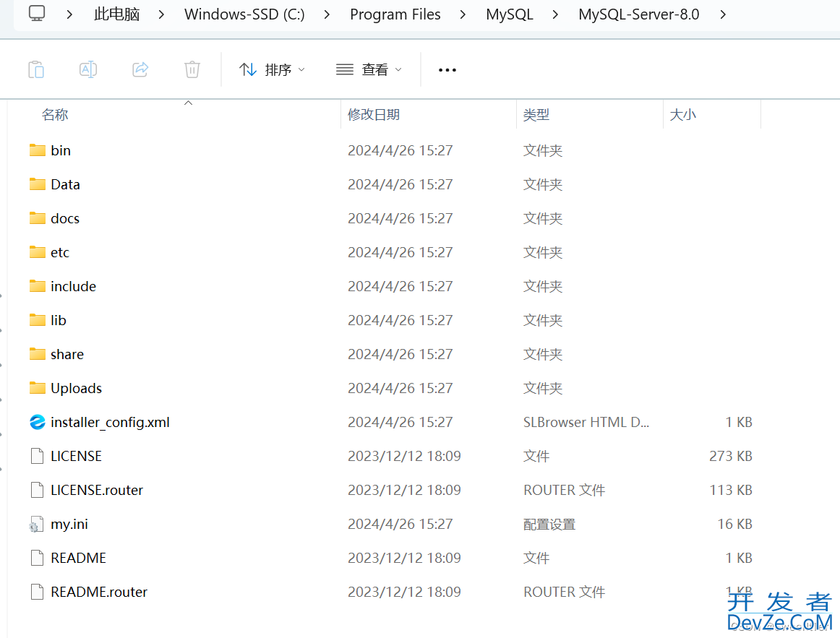Viewport: 840px width, 638px height.
Task: Navigate to 此电脑 breadcrumb
Action: click(117, 14)
